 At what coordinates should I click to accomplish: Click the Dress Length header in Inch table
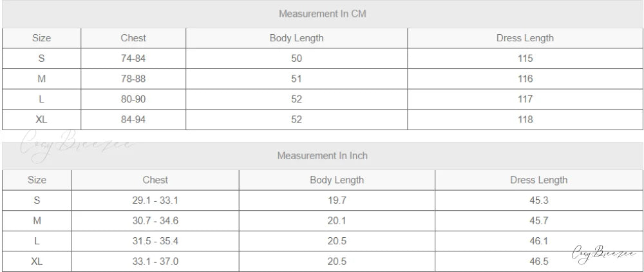[x=538, y=180]
